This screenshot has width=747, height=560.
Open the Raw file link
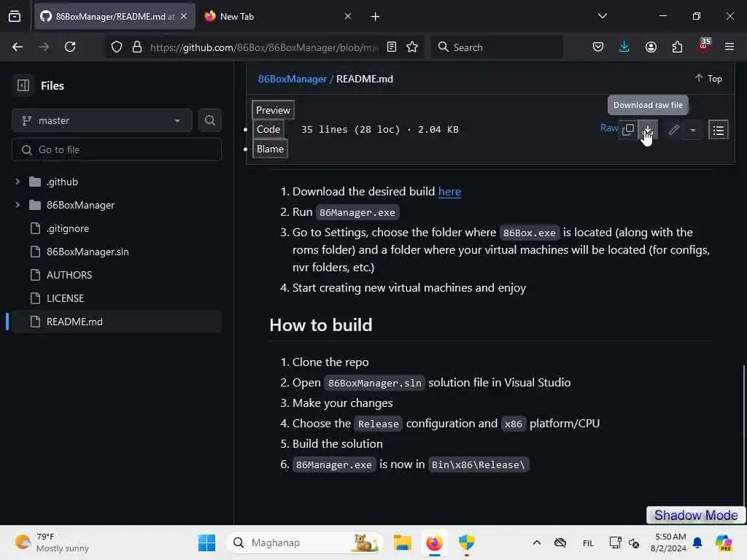pyautogui.click(x=608, y=128)
